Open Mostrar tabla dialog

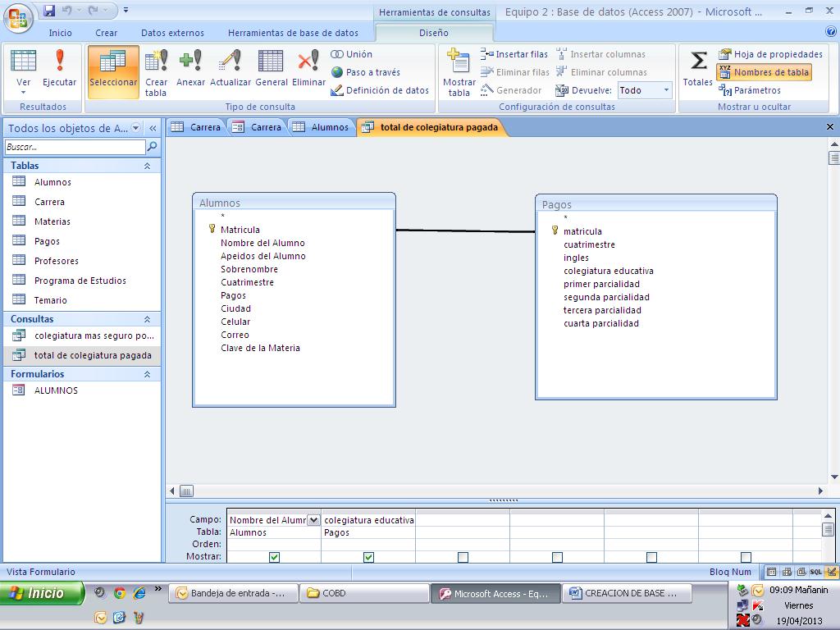[x=458, y=71]
